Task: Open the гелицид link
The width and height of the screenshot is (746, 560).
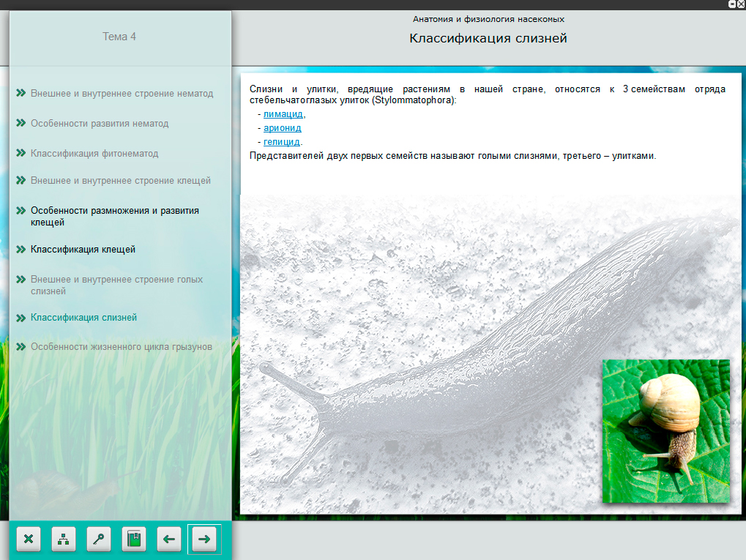Action: 282,142
